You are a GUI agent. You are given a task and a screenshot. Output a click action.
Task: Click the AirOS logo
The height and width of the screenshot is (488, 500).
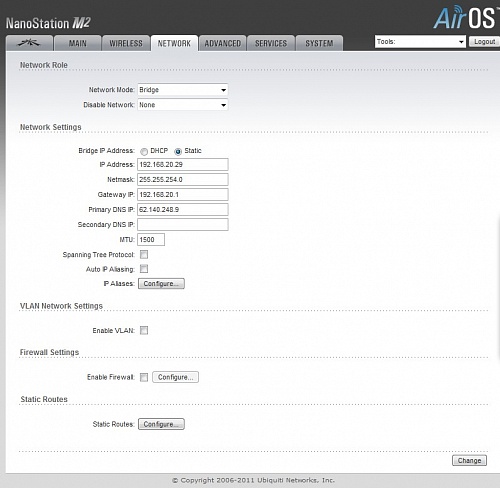[465, 18]
